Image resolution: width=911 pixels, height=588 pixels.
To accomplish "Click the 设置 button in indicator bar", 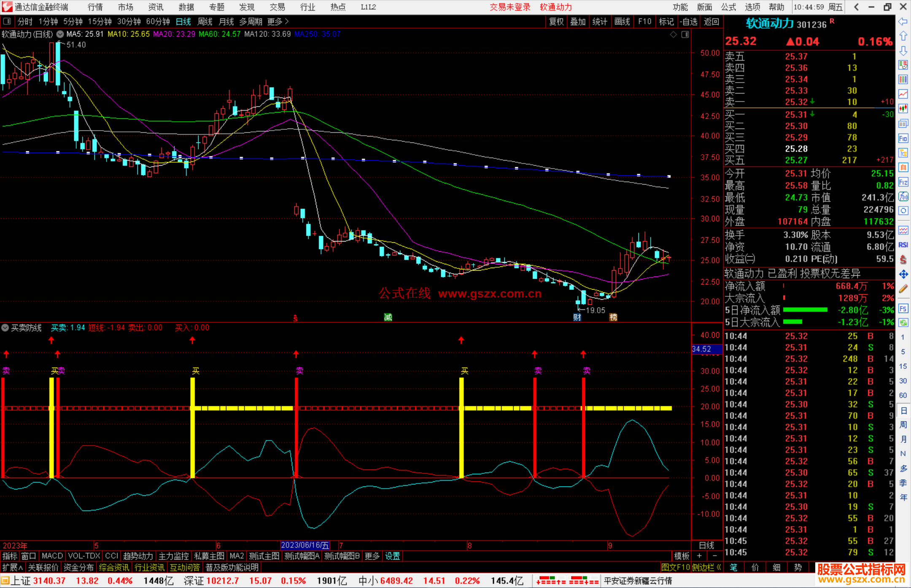I will [x=392, y=556].
